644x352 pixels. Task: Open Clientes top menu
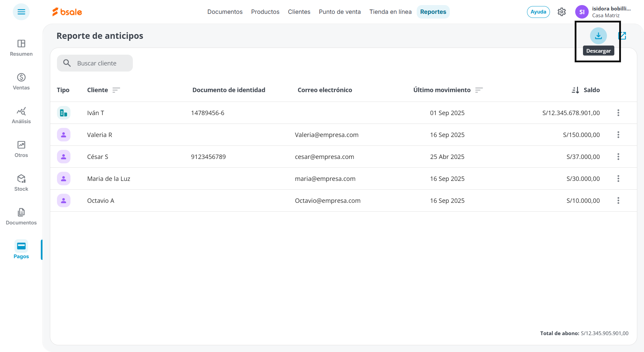[x=299, y=12]
